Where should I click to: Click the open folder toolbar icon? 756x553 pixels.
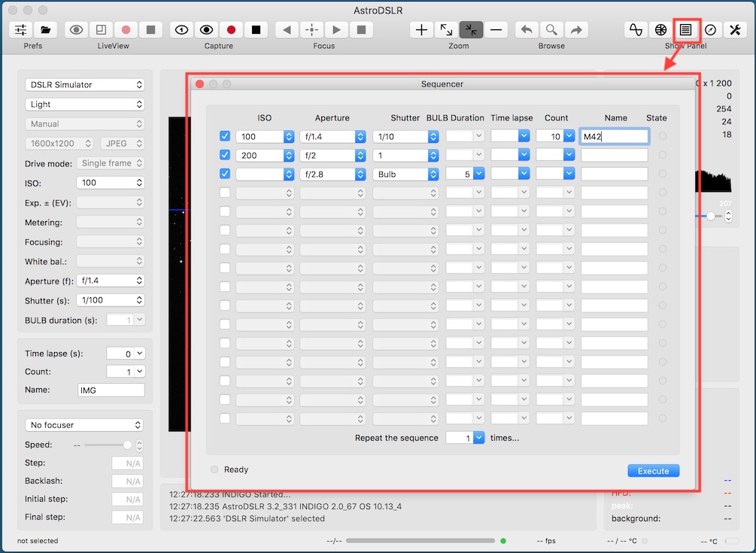45,30
